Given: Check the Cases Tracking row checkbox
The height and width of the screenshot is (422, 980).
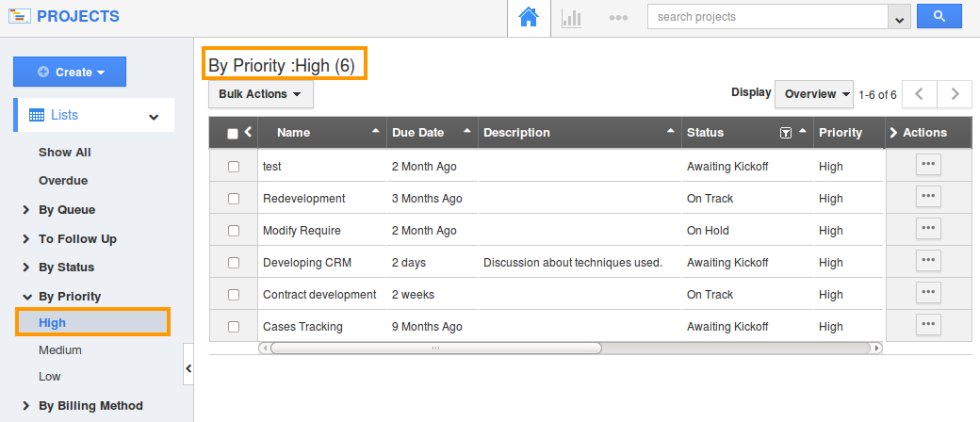Looking at the screenshot, I should click(234, 326).
